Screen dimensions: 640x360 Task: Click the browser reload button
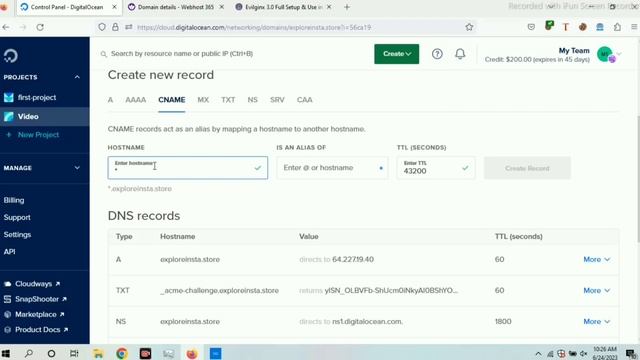tap(40, 27)
